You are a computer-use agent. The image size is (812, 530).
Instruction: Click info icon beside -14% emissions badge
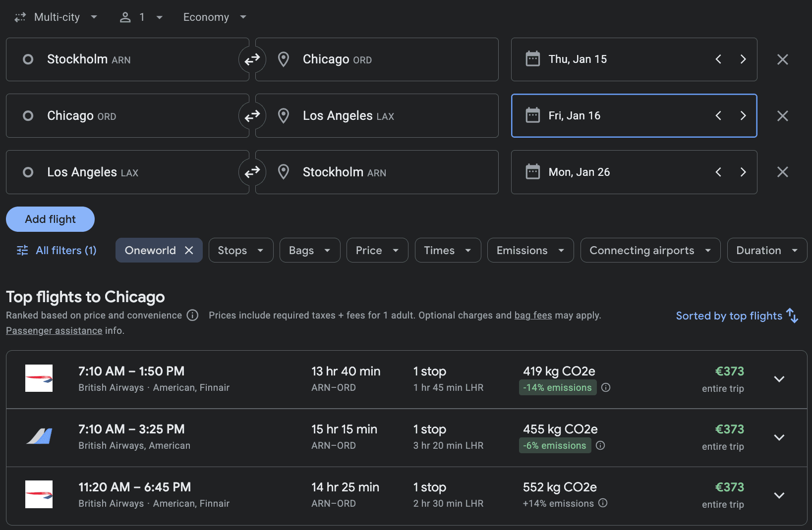[x=606, y=387]
